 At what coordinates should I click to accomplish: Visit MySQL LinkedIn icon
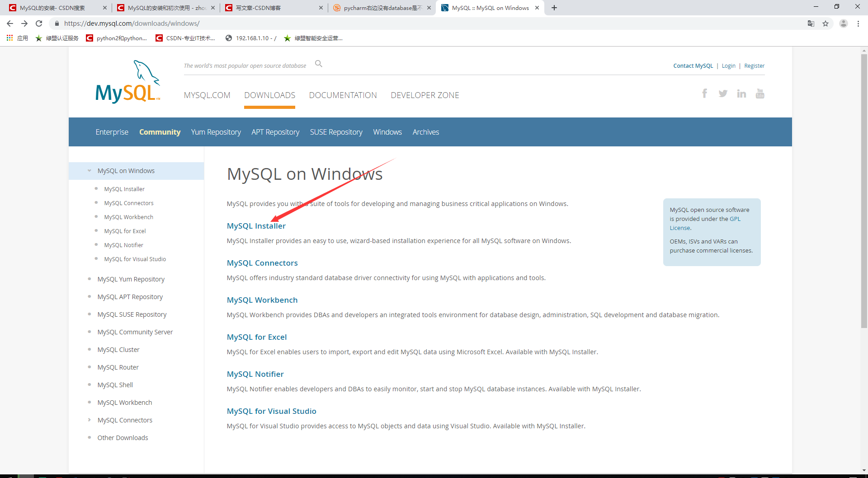(741, 94)
